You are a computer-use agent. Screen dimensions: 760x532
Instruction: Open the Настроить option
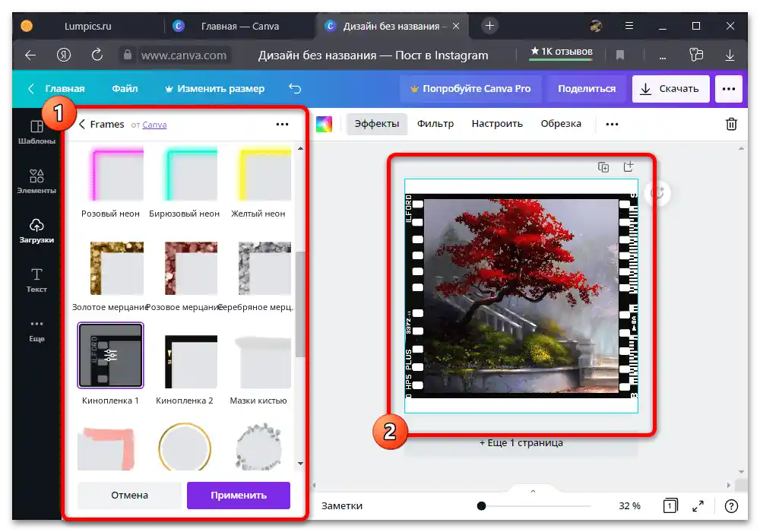tap(497, 124)
